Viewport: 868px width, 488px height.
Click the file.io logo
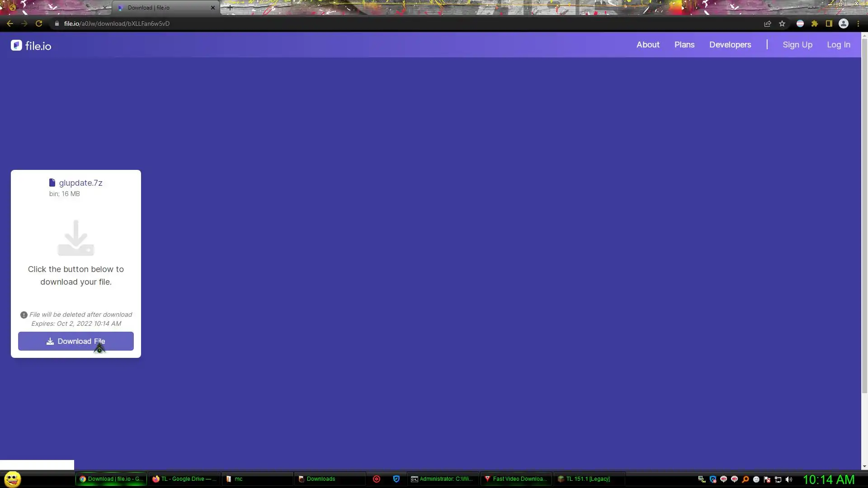tap(31, 45)
